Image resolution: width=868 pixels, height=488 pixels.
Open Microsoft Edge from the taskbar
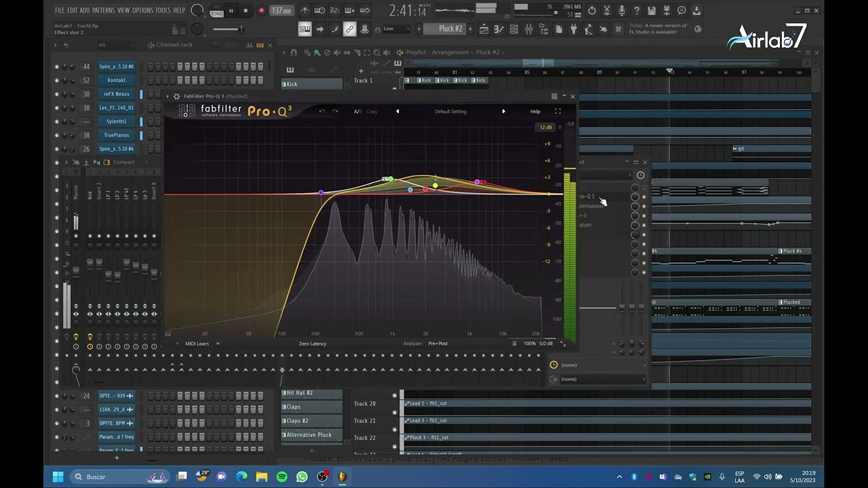point(241,476)
